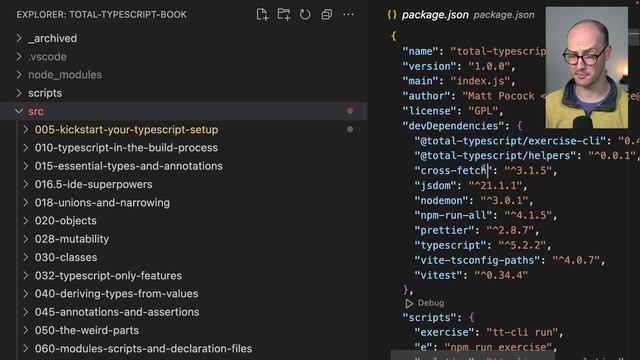The image size is (640, 360).
Task: Expand 005-kickstart-your-typescript-setup chevron
Action: click(x=26, y=130)
